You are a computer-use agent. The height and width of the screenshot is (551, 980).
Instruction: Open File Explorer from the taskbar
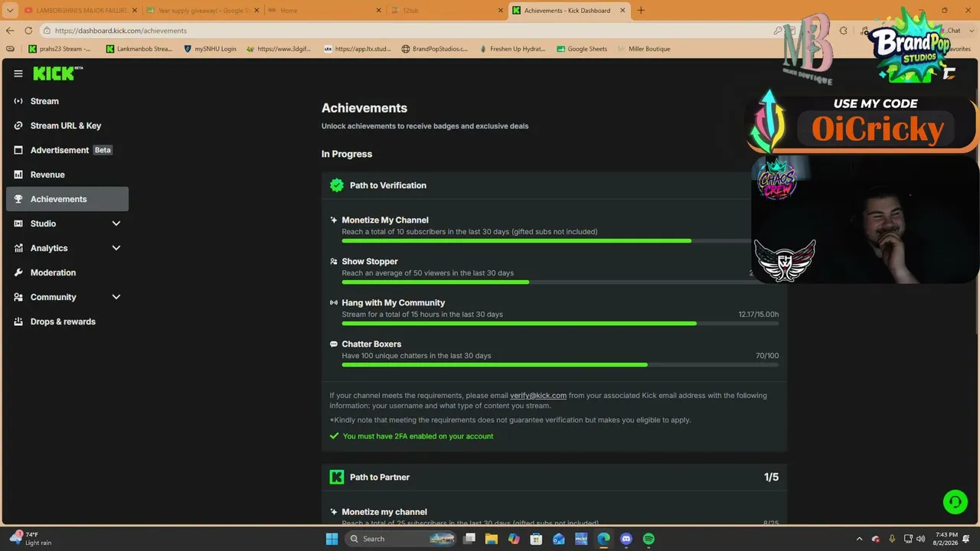coord(492,539)
